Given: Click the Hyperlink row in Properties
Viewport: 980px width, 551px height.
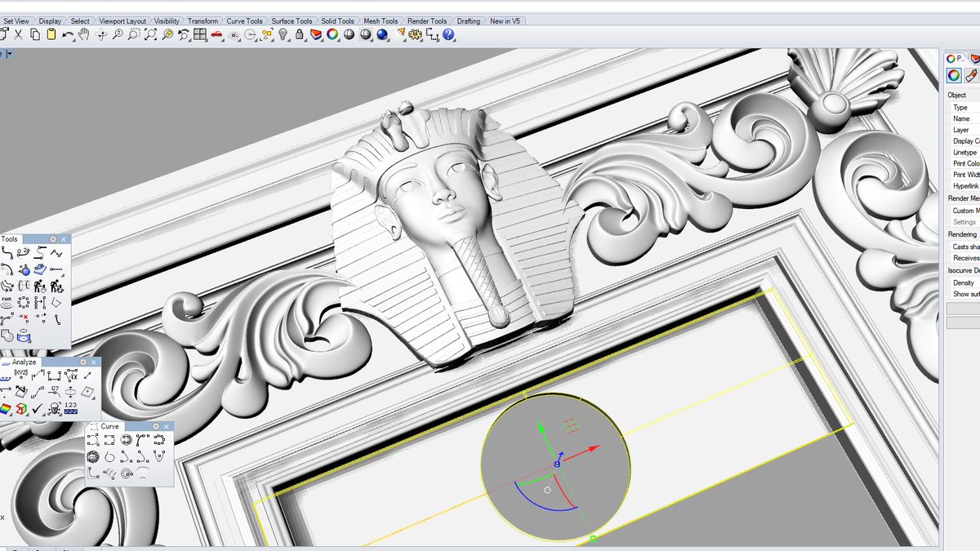Looking at the screenshot, I should click(x=963, y=186).
